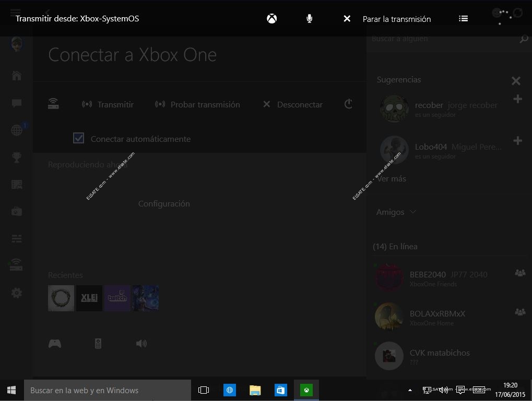
Task: Click the power icon next to Desconectar
Action: [x=348, y=104]
